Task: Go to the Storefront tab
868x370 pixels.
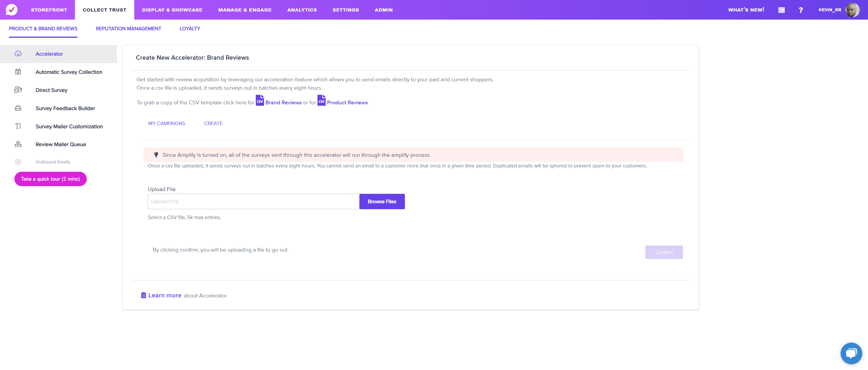Action: [x=49, y=10]
